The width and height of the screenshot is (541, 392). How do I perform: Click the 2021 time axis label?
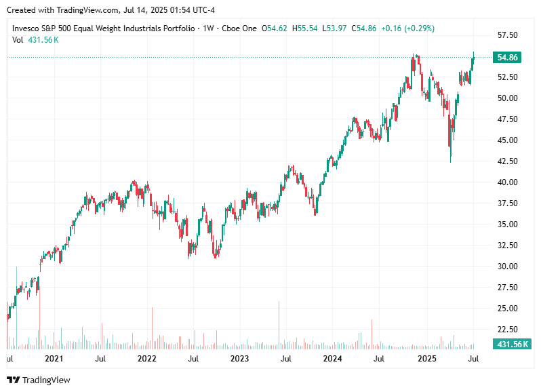54,359
